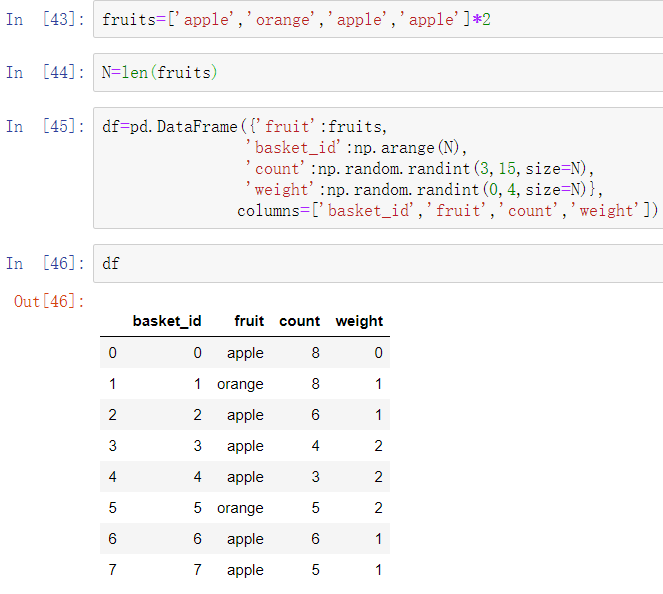Screen dimensions: 663x594
Task: Click the In [46] prompt label
Action: [45, 263]
